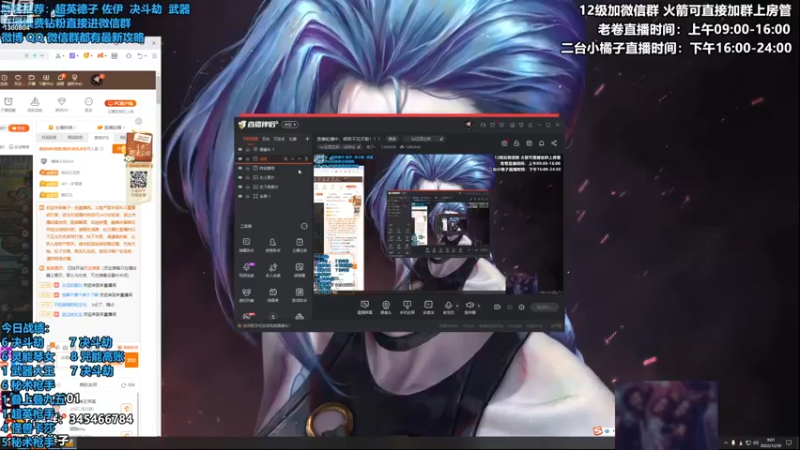This screenshot has height=450, width=800.
Task: Open the warning triangle icon on webpage
Action: click(35, 103)
